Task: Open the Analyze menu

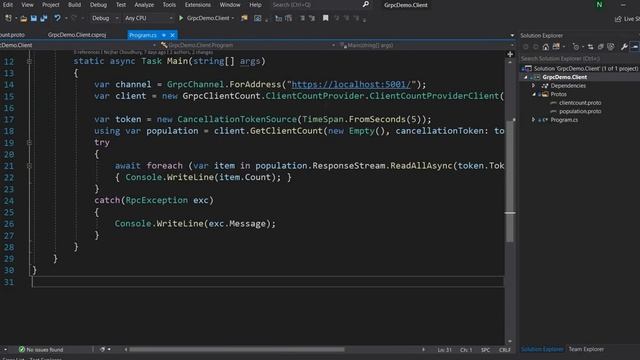Action: pyautogui.click(x=144, y=5)
